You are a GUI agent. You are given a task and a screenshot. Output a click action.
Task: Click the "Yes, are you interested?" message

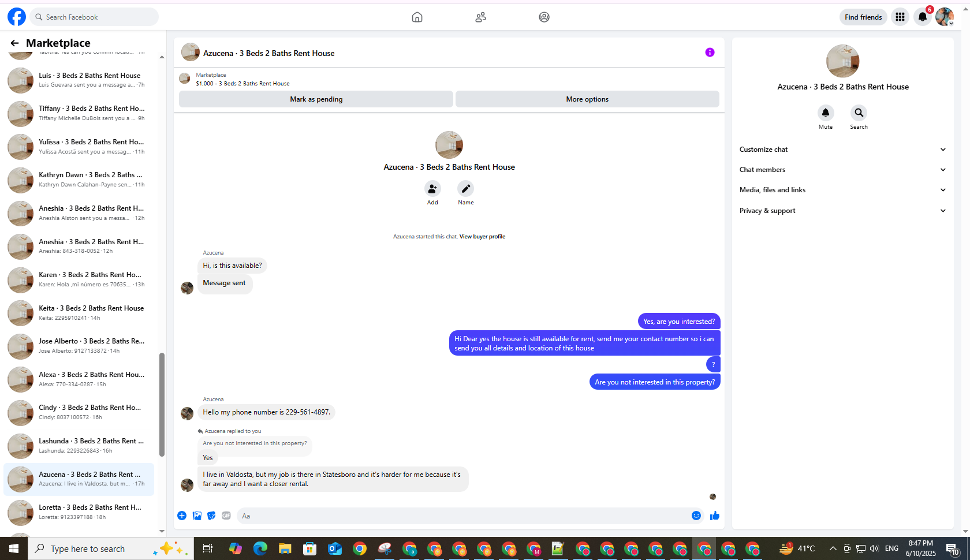pos(679,322)
